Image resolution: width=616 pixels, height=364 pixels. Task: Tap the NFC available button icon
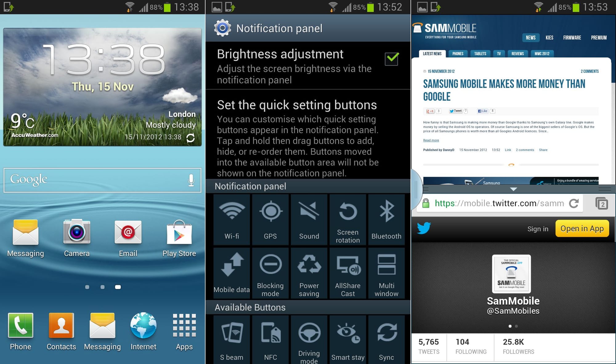coord(271,336)
